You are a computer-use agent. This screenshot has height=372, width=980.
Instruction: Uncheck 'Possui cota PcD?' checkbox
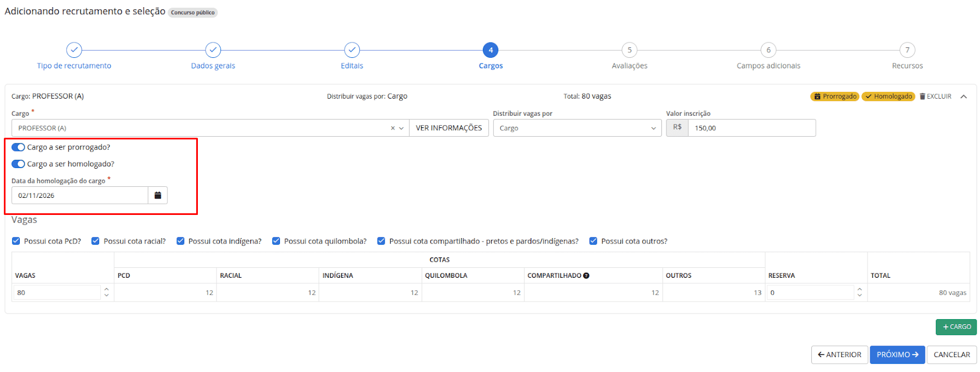(16, 241)
